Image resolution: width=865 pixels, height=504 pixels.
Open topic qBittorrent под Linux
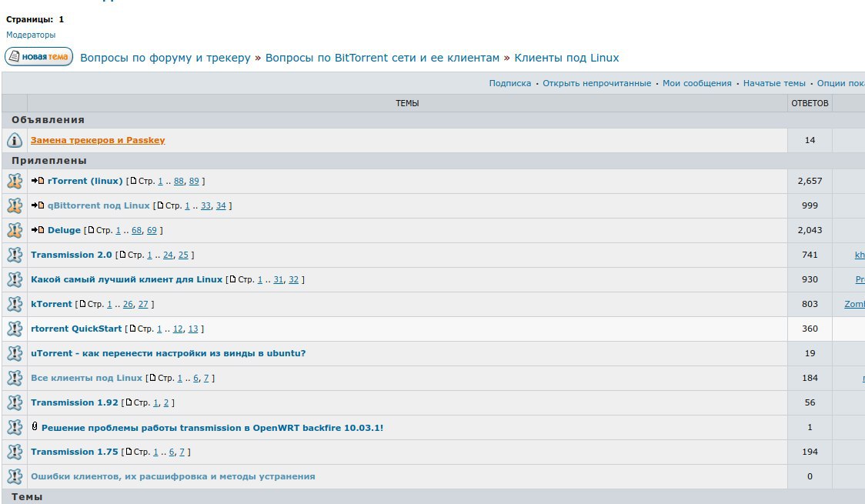coord(99,205)
